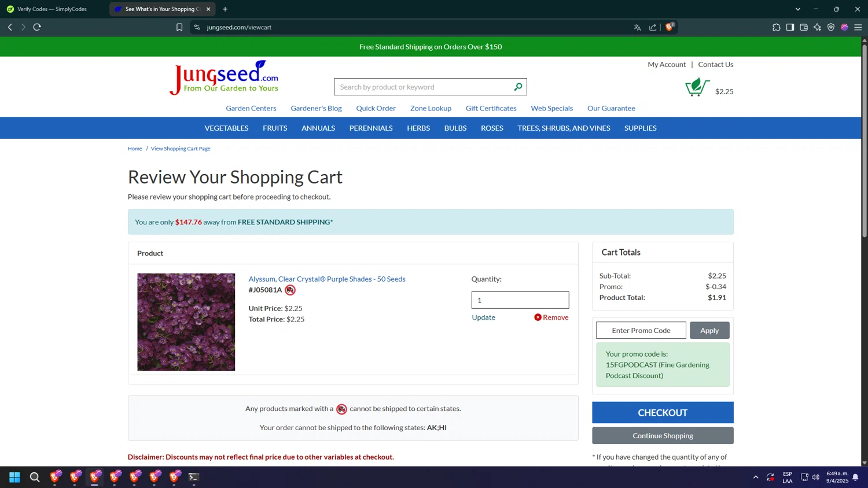Open Our Guarantee link
Screen dimensions: 868x488
click(x=611, y=108)
